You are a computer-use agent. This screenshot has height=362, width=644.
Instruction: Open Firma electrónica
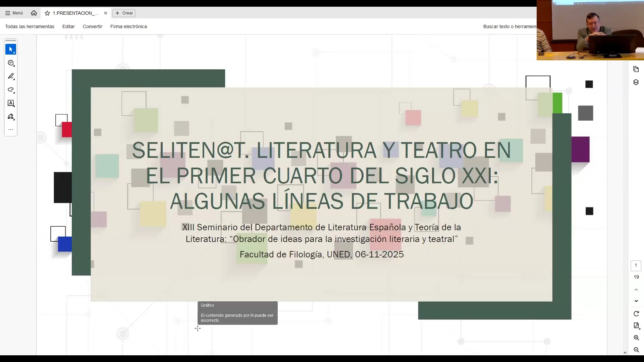tap(128, 26)
